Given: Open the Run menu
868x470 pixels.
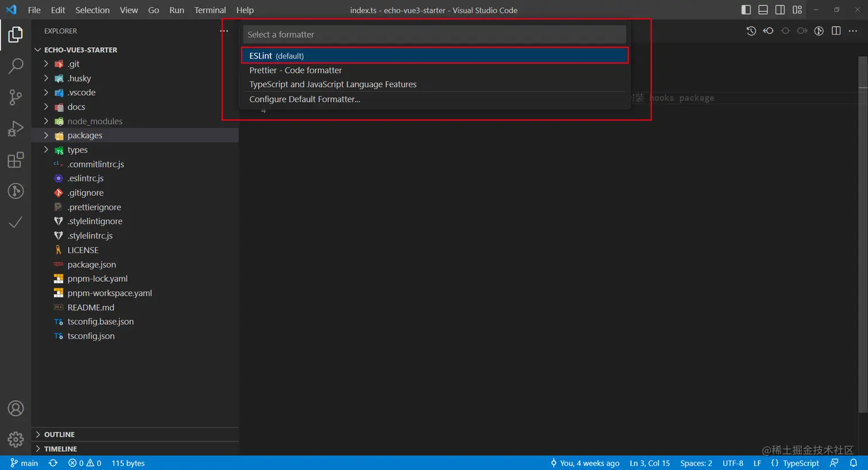Looking at the screenshot, I should pos(177,10).
